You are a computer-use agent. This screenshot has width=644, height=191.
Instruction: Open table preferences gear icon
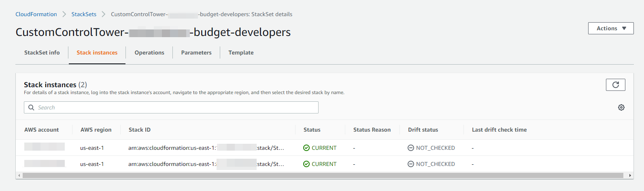(621, 107)
